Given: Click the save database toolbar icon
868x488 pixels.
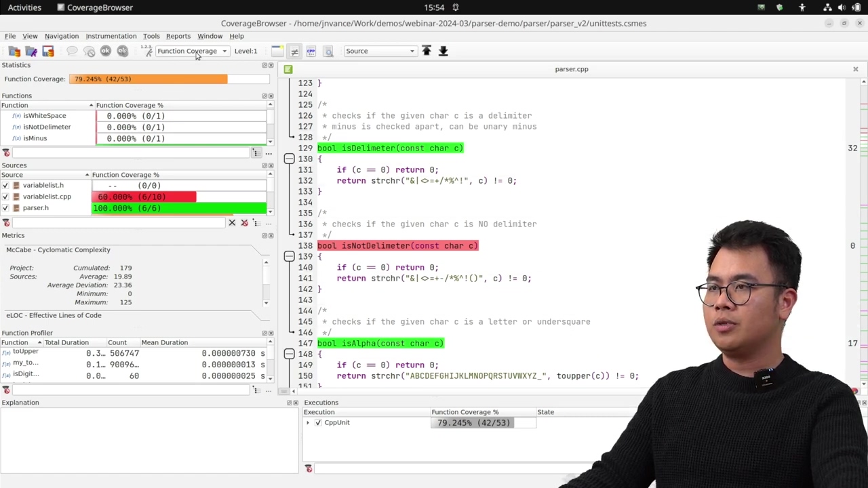Looking at the screenshot, I should [47, 51].
